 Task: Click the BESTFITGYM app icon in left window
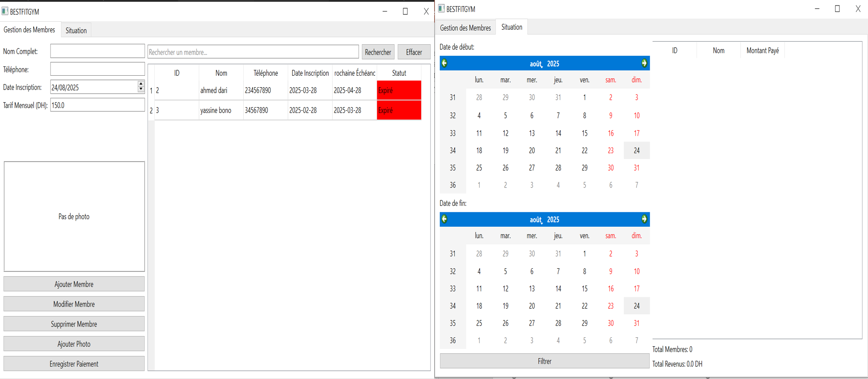click(x=5, y=11)
